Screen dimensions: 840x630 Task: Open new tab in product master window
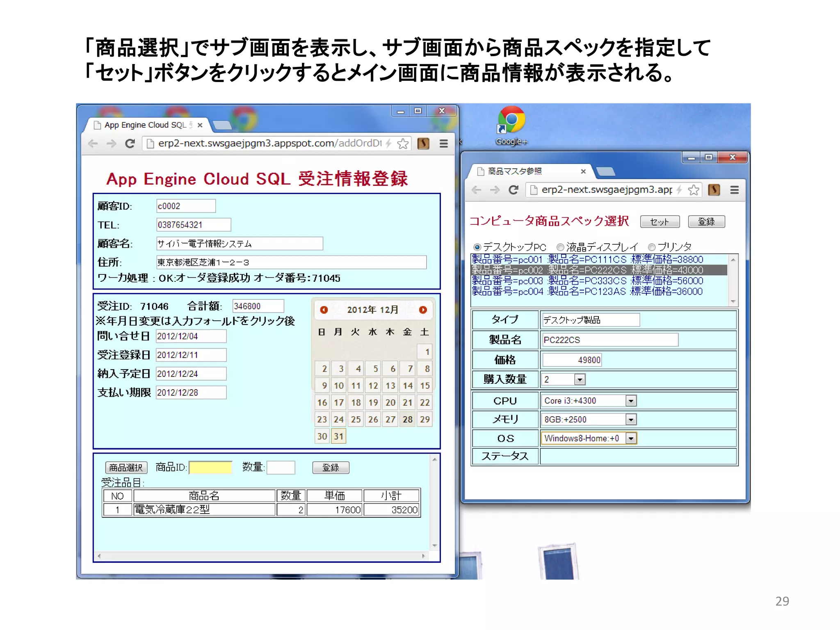606,171
